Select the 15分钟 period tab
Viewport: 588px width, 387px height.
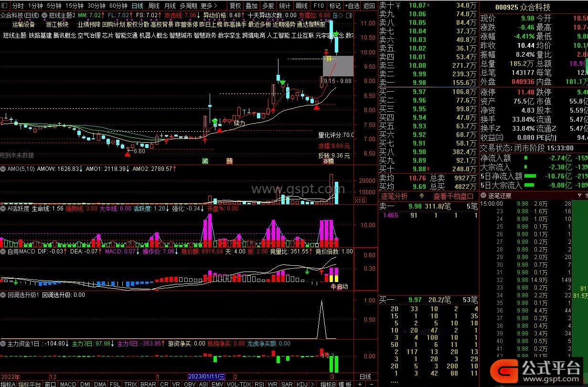75,6
